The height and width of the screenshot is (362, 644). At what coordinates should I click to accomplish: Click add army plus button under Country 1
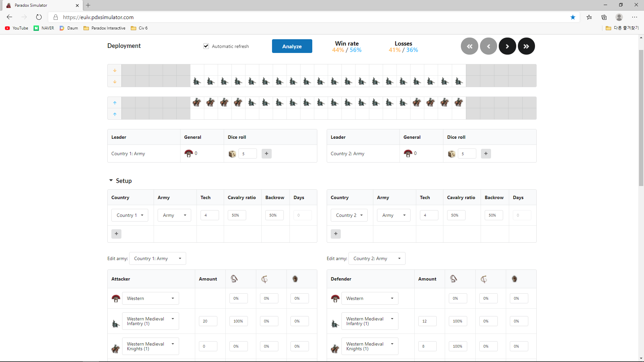tap(116, 234)
